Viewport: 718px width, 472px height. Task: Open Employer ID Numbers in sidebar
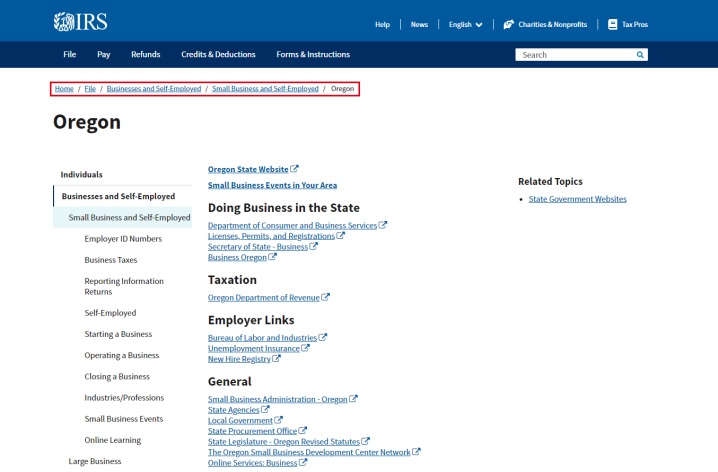pos(123,239)
